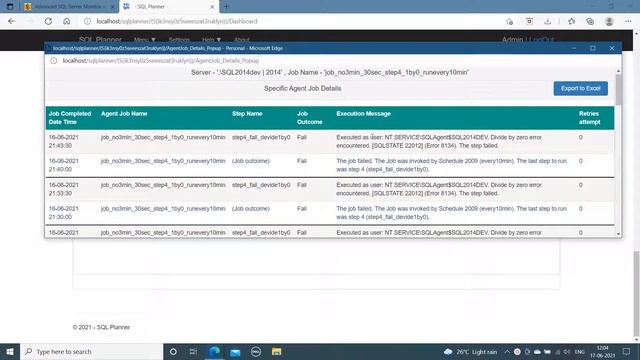Viewport: 640px width, 360px height.
Task: Click Retries attempt column header
Action: tap(589, 118)
